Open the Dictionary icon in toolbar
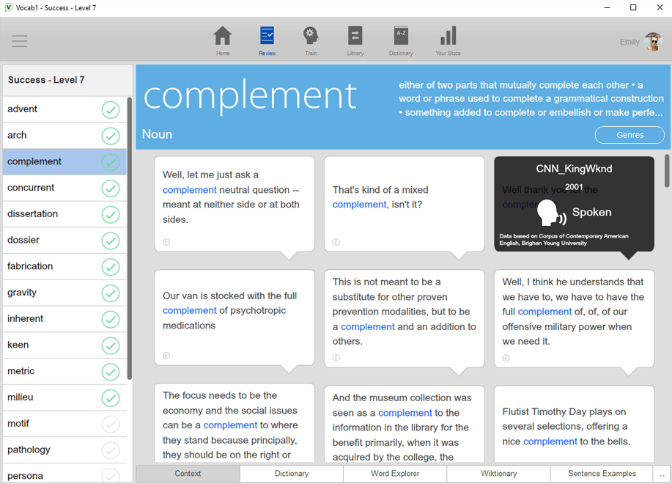Viewport: 672px width, 484px height. click(x=400, y=38)
